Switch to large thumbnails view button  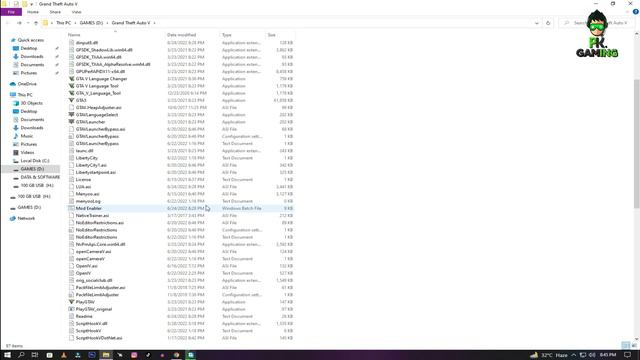[x=634, y=345]
